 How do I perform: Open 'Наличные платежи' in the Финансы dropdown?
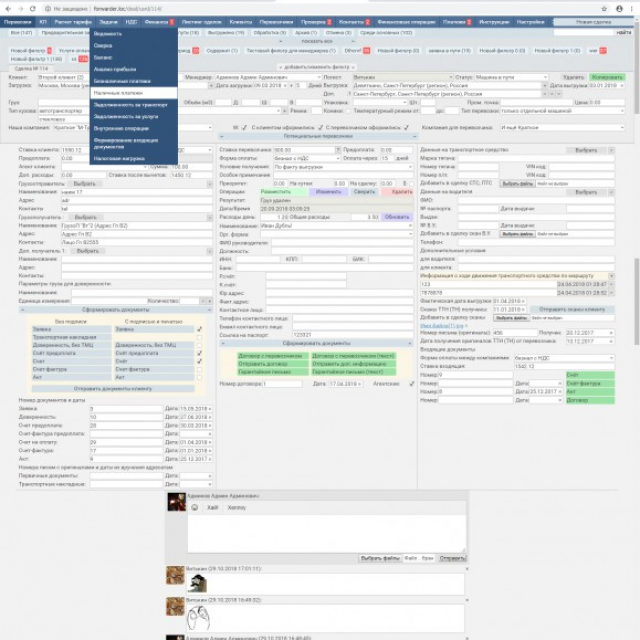[x=133, y=93]
